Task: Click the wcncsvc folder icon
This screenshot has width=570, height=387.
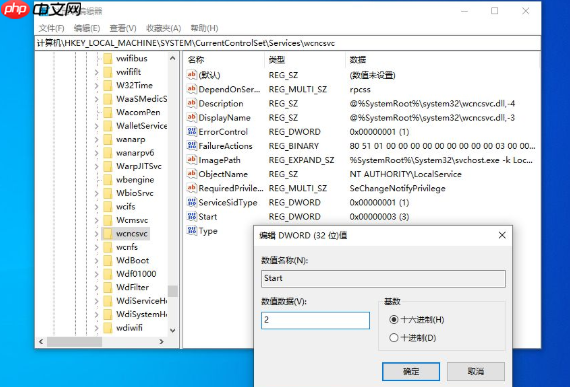Action: click(x=108, y=233)
